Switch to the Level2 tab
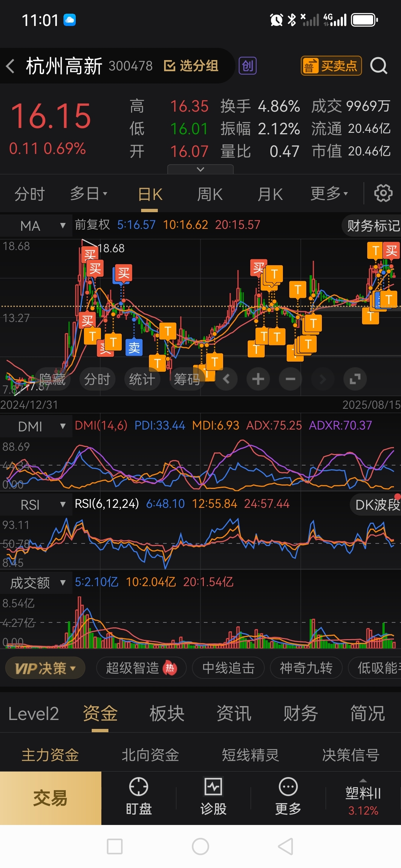 coord(33,714)
